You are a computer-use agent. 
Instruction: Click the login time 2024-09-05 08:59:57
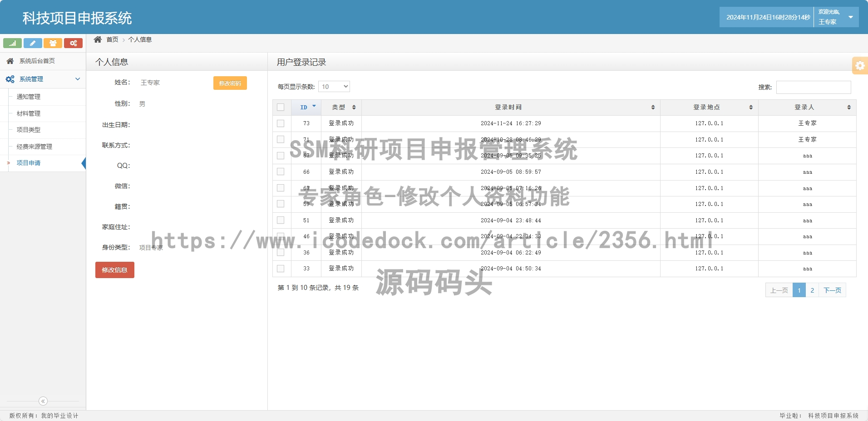511,172
